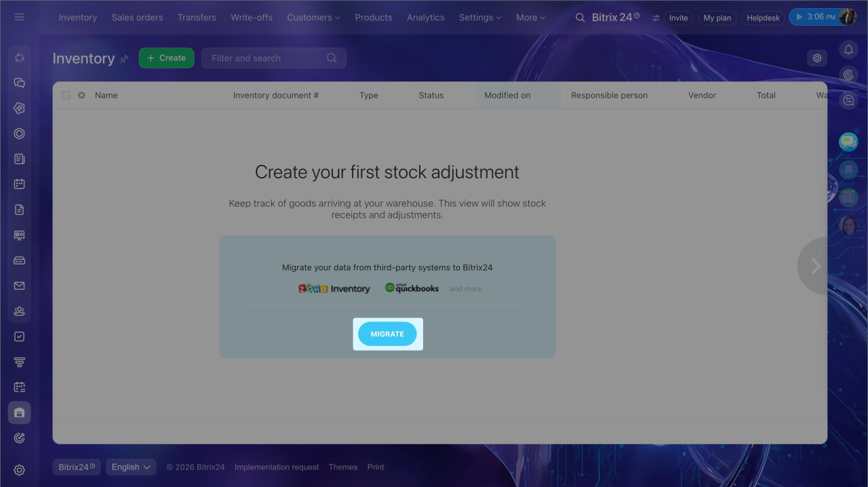868x487 pixels.
Task: Open the Write-offs tab
Action: point(252,18)
